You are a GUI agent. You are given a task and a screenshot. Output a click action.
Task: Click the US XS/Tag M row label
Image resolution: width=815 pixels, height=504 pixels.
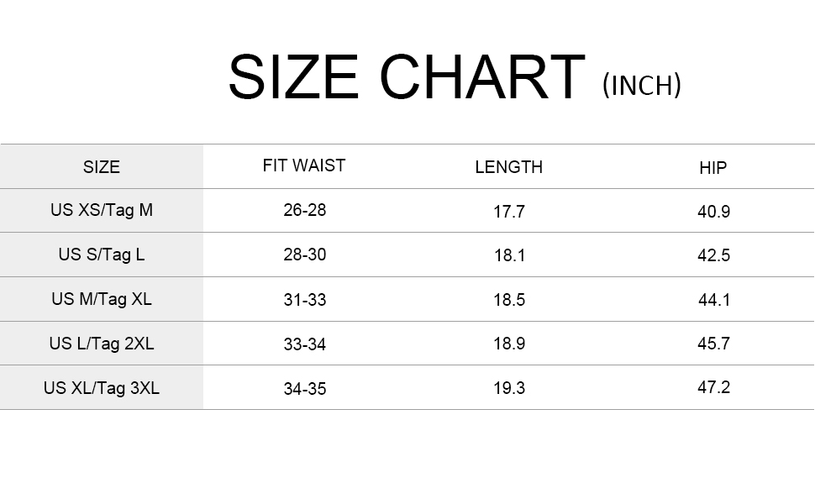point(102,210)
